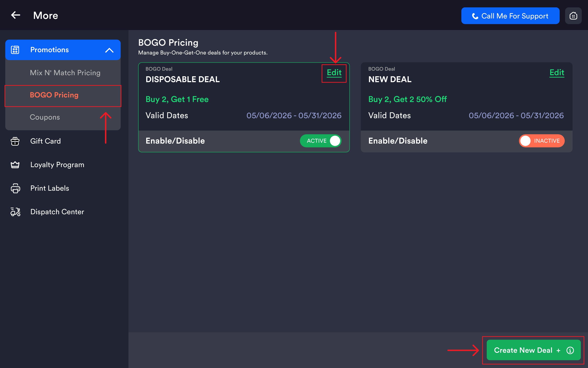Open Mix N' Match Pricing submenu
Viewport: 588px width, 368px height.
click(x=63, y=73)
